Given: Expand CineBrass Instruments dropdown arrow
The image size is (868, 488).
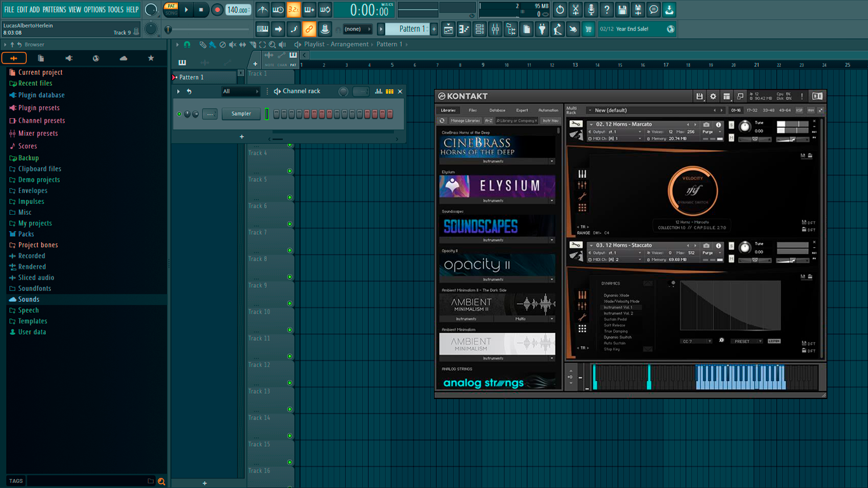Looking at the screenshot, I should [x=552, y=161].
